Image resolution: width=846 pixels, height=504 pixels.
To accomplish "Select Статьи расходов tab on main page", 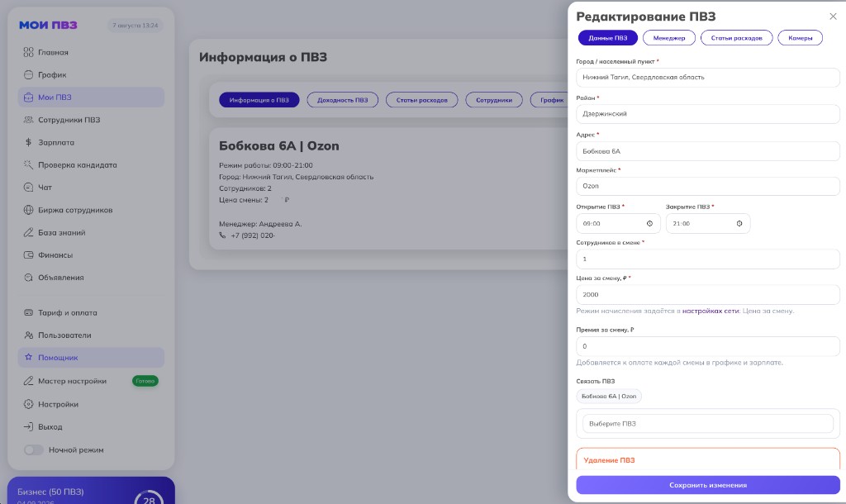I will 422,100.
